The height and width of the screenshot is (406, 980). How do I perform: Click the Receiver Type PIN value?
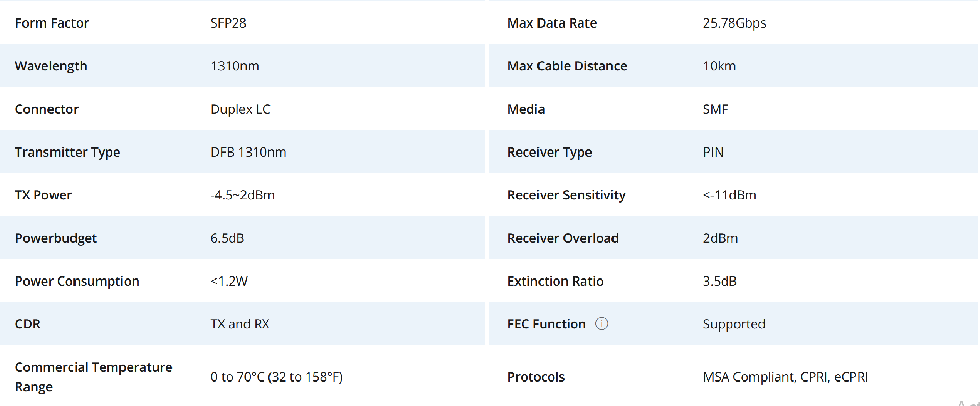(x=713, y=152)
